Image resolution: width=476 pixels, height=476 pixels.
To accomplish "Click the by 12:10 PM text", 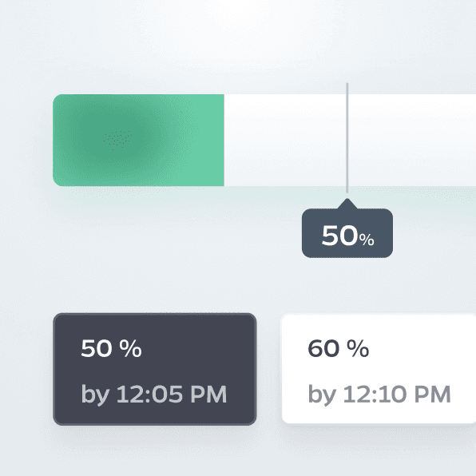I will (379, 395).
